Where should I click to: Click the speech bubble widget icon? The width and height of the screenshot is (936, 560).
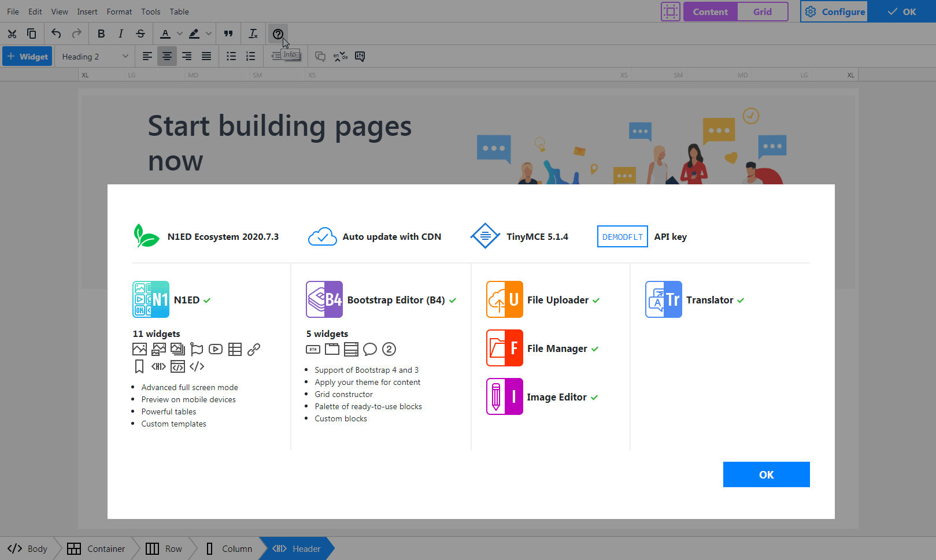click(x=370, y=349)
